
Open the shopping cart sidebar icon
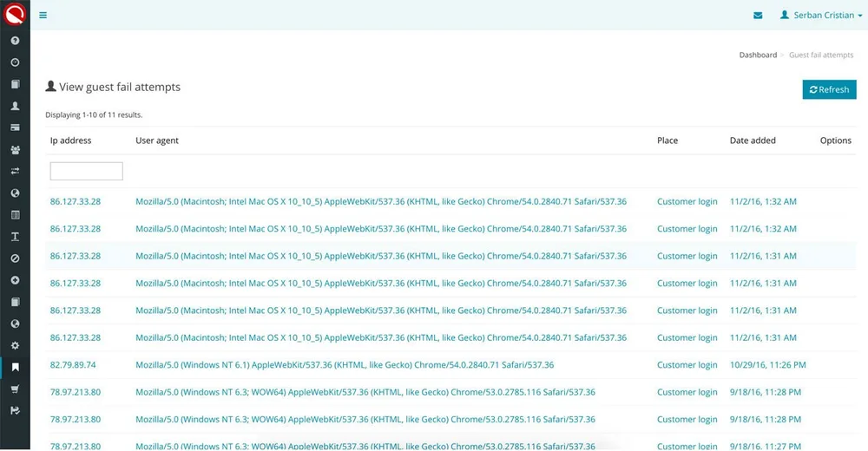(15, 389)
